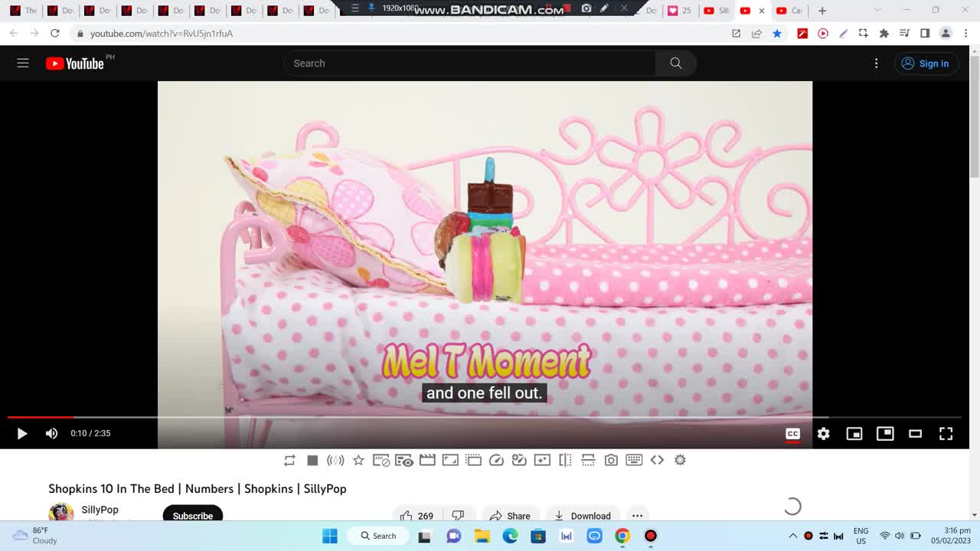Open YouTube guide hamburger menu
980x551 pixels.
click(23, 64)
